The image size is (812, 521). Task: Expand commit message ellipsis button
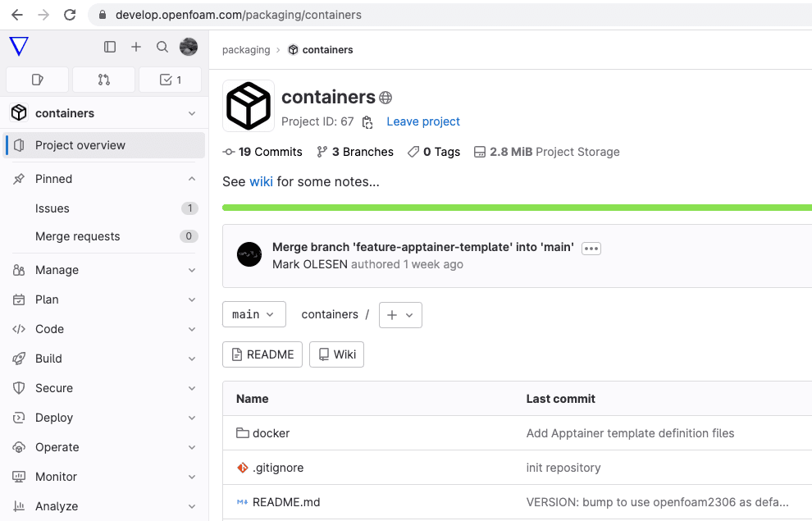(x=591, y=249)
